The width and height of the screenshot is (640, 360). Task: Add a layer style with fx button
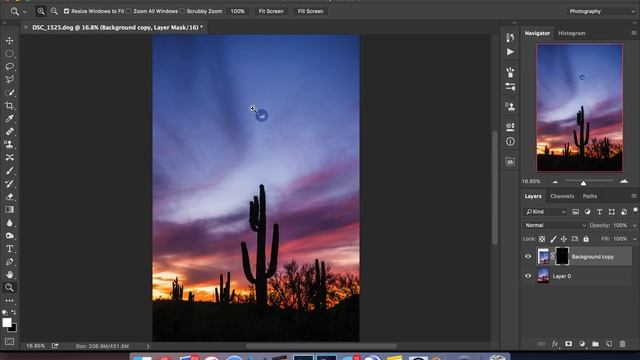[555, 344]
